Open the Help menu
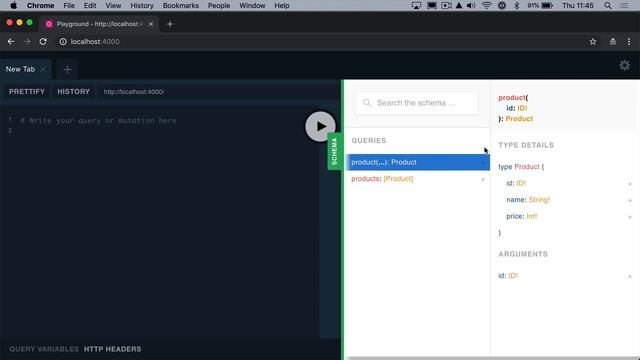Screen dimensions: 640x360 282,6
